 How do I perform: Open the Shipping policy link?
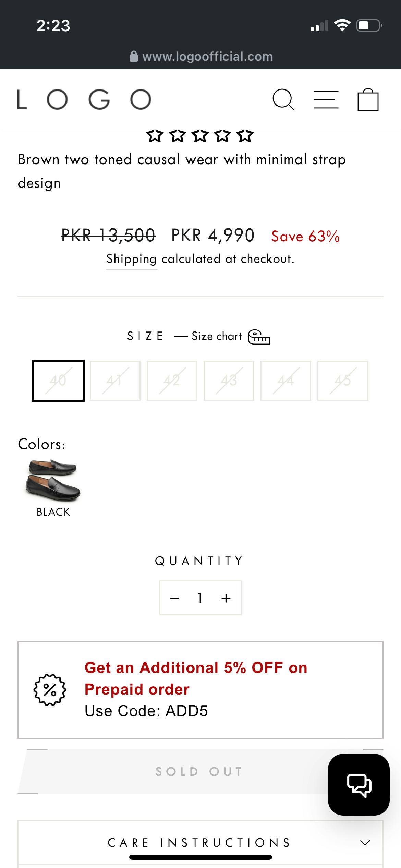[x=131, y=259]
